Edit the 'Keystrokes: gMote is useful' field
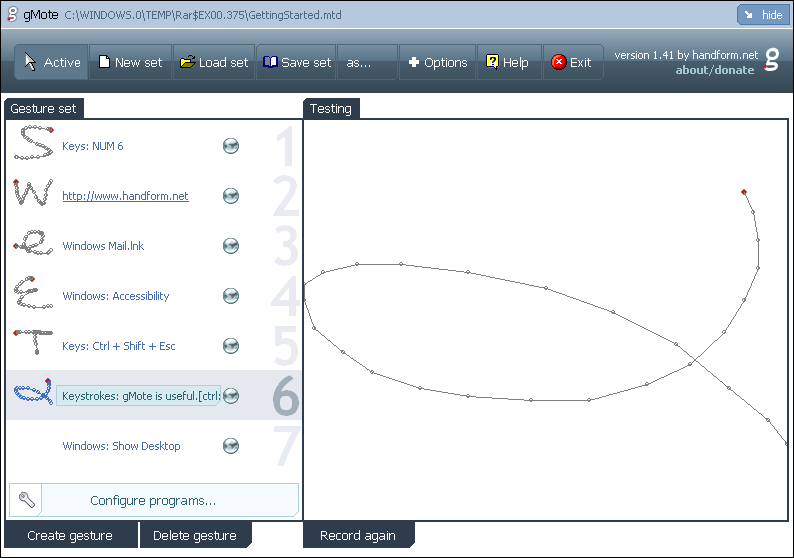This screenshot has height=558, width=794. (x=139, y=396)
